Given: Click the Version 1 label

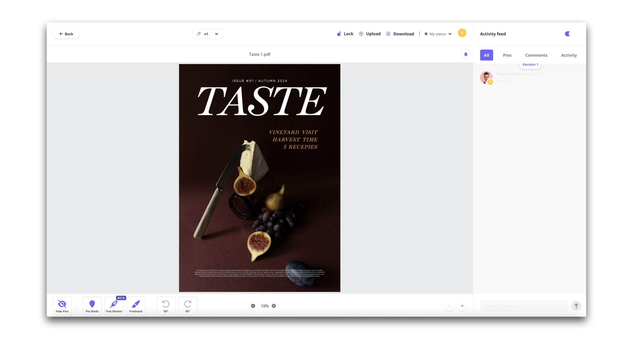Looking at the screenshot, I should point(530,65).
